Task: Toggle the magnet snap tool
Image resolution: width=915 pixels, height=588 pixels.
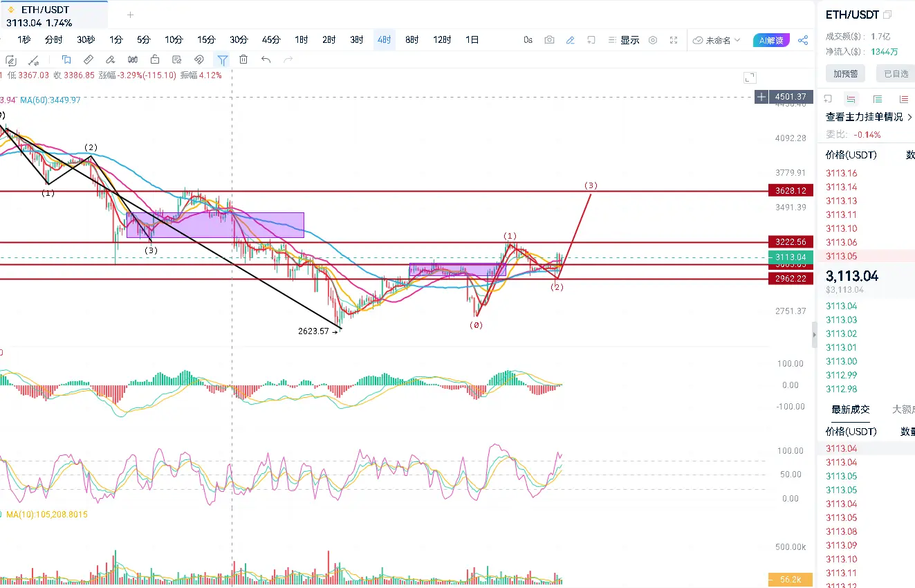Action: tap(199, 59)
